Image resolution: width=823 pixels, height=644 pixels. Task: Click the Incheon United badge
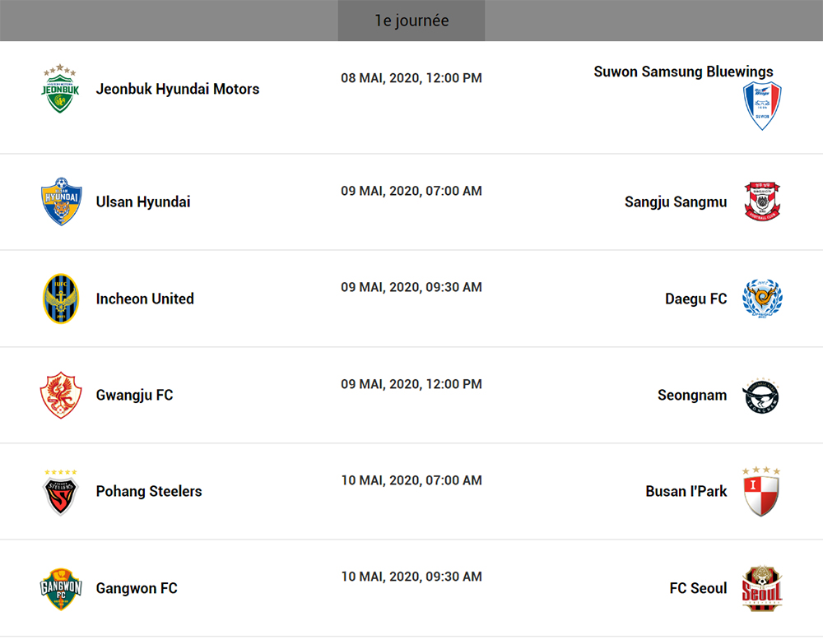61,299
